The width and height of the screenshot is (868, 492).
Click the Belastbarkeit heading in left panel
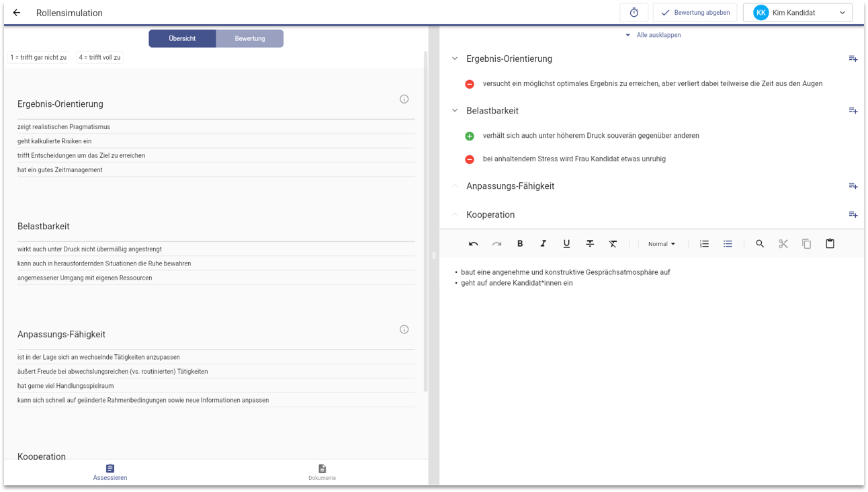[44, 227]
